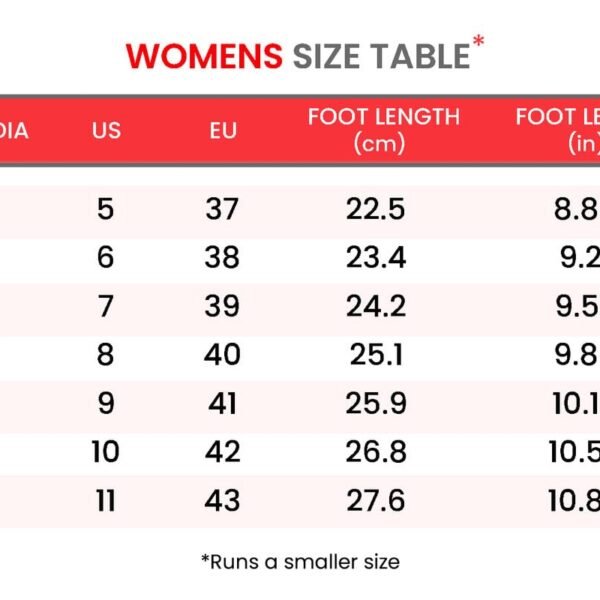Screen dimensions: 600x600
Task: Select the US size 10 cell
Action: click(x=105, y=451)
